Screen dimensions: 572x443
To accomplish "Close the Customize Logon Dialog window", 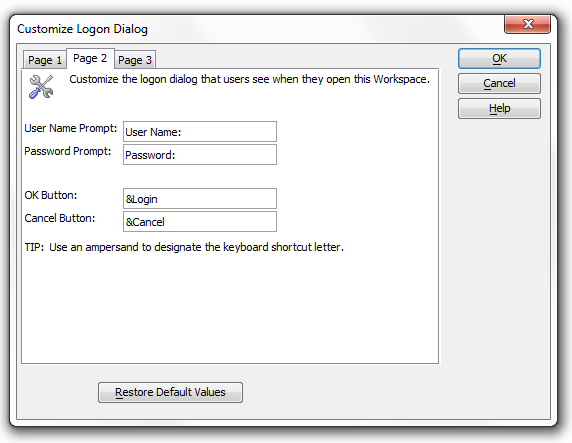I will [527, 24].
